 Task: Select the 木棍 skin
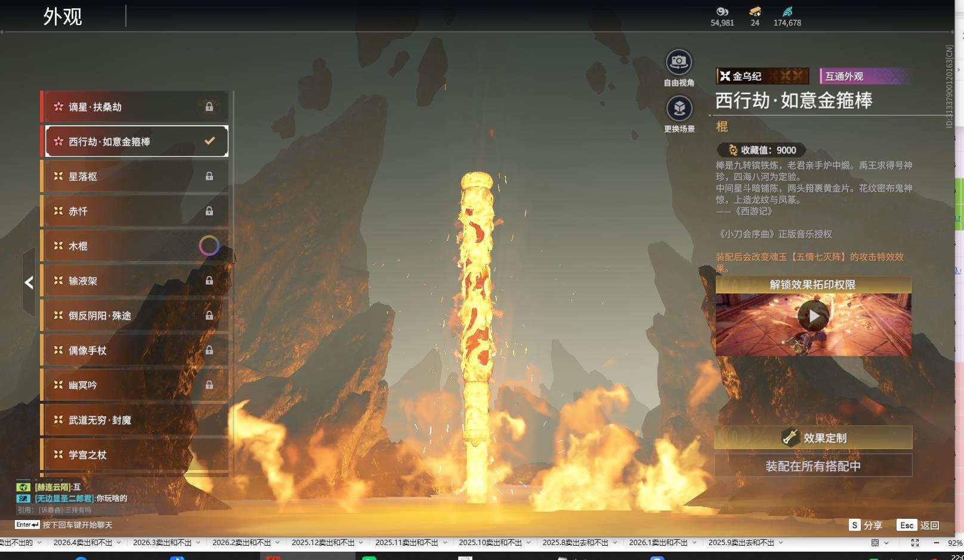click(x=134, y=246)
